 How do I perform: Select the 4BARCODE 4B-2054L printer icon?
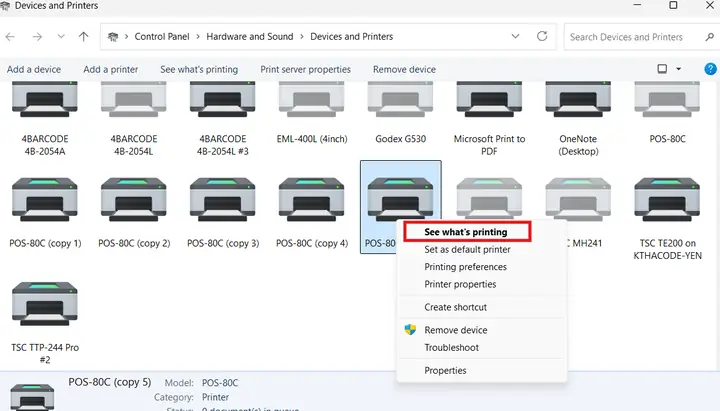(134, 100)
